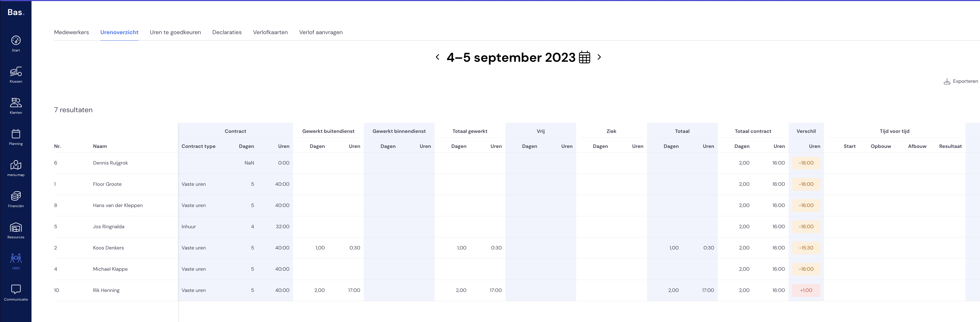Viewport: 980px width, 322px height.
Task: Open the calendar date picker icon
Action: coord(584,57)
